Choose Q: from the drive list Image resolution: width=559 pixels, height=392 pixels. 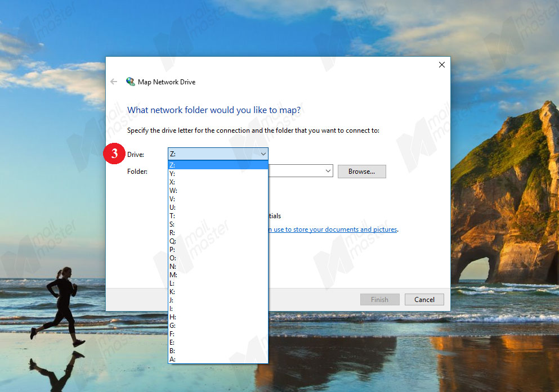218,241
